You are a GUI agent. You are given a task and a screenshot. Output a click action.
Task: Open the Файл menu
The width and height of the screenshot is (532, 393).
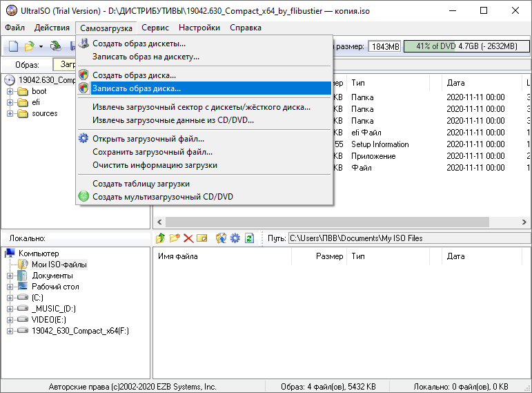click(15, 28)
